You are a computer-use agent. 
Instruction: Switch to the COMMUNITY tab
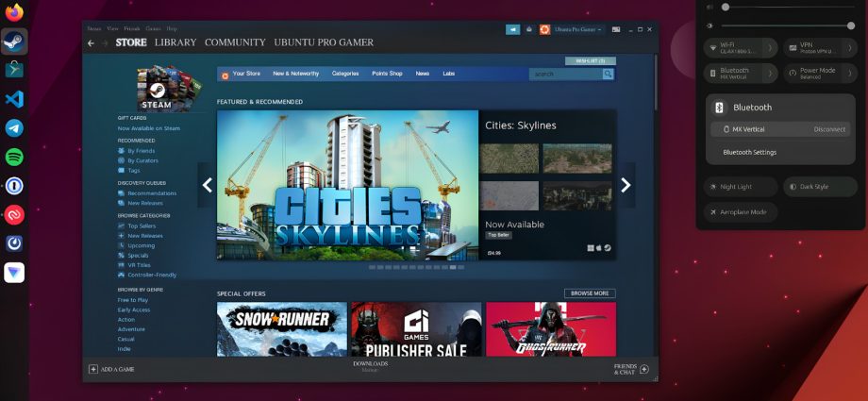click(x=235, y=42)
